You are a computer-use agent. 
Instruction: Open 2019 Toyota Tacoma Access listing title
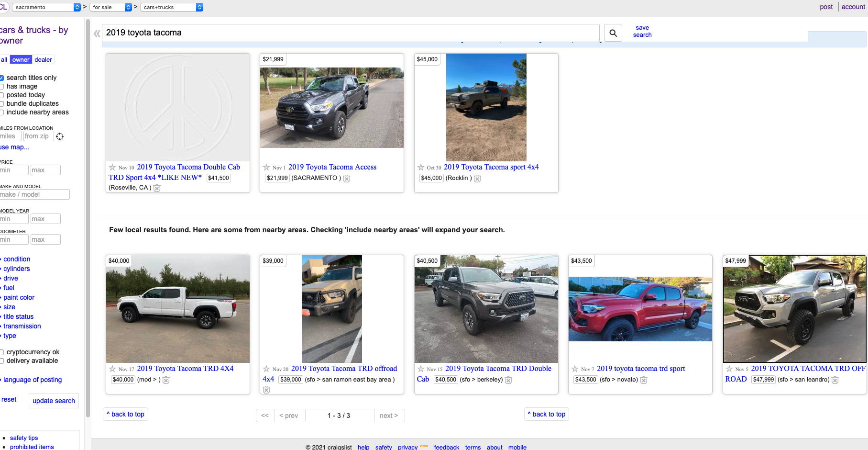click(332, 167)
